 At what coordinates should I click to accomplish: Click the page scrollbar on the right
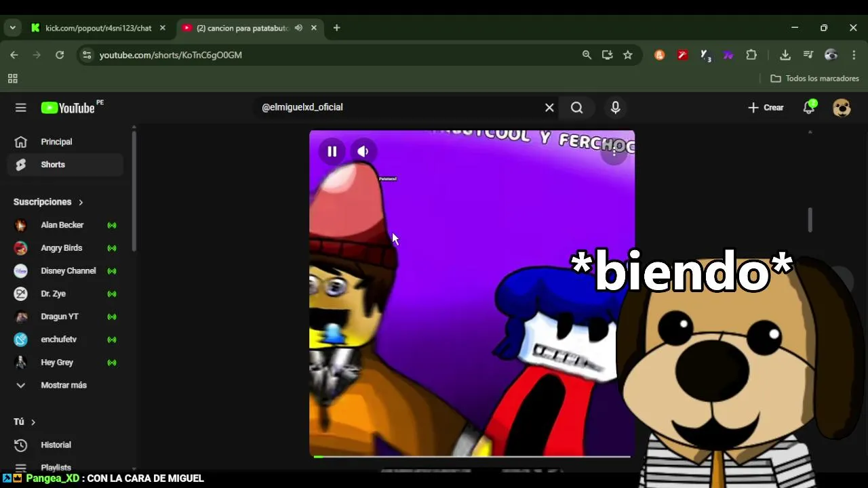point(810,220)
